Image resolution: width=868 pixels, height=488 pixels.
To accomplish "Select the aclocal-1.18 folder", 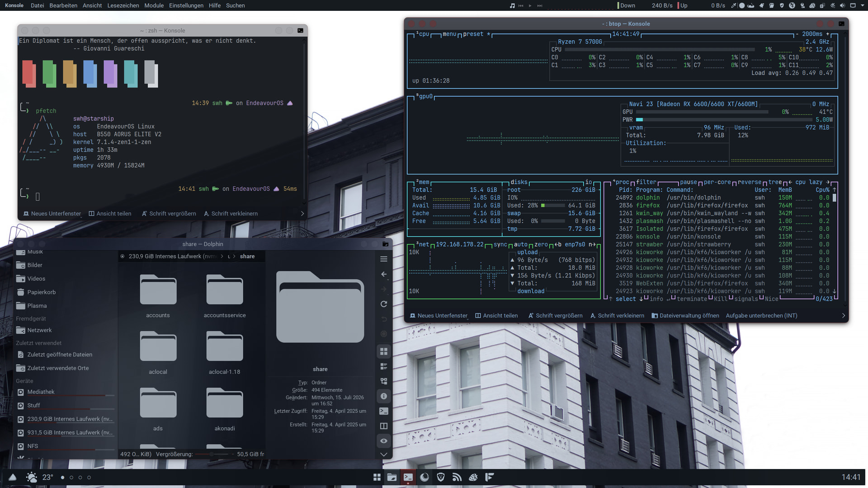I will click(x=225, y=352).
